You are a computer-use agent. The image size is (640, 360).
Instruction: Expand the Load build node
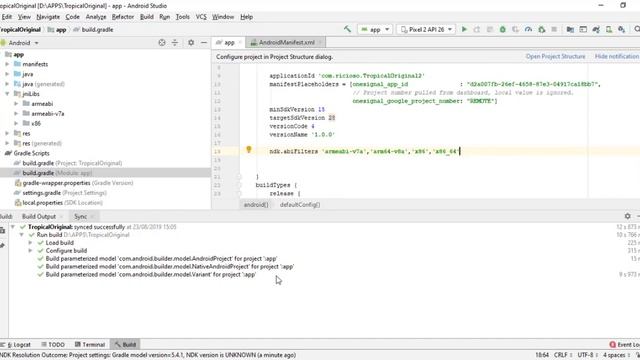(30, 242)
